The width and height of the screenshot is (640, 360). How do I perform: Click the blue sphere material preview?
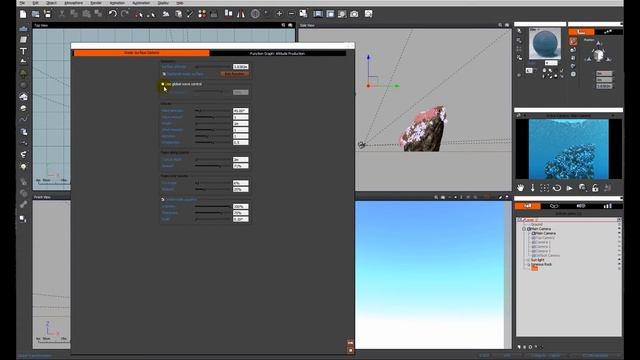pyautogui.click(x=545, y=44)
